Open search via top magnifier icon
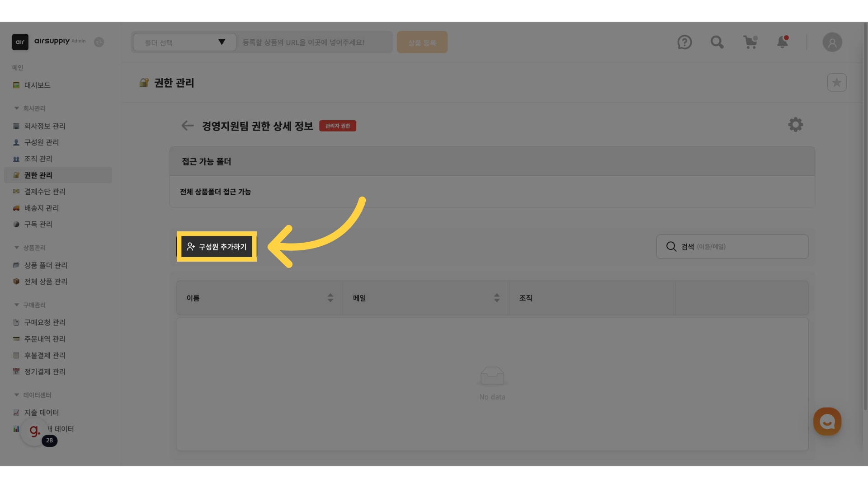This screenshot has width=868, height=488. 717,42
